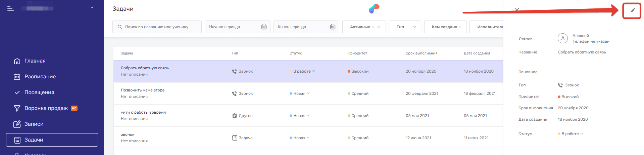Open Записи from the sidebar
Viewport: 644px width, 155px height.
(x=34, y=124)
